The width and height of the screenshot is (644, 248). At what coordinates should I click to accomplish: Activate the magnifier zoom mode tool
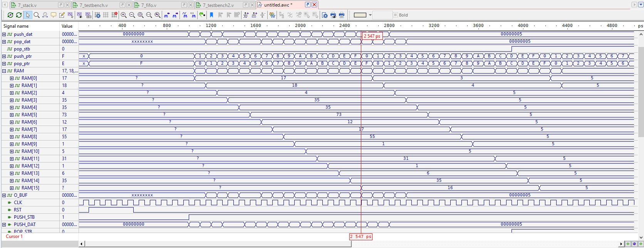coord(37,15)
